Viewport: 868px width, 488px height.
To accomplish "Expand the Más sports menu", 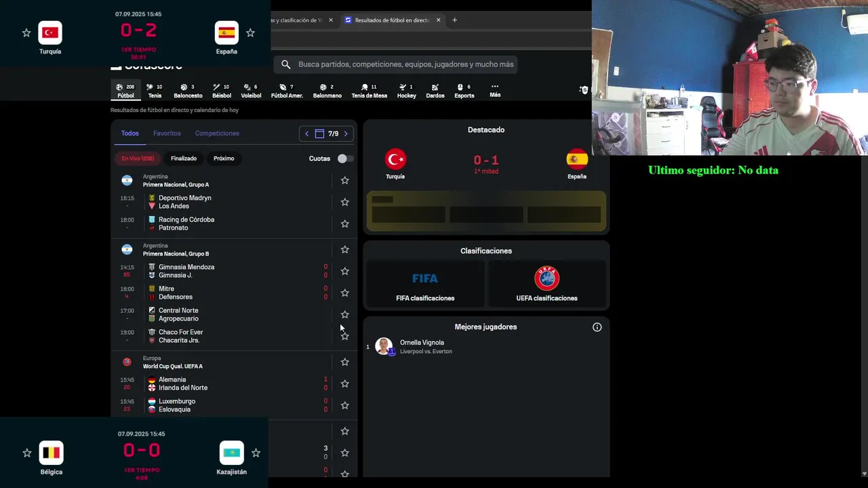I will pos(495,90).
